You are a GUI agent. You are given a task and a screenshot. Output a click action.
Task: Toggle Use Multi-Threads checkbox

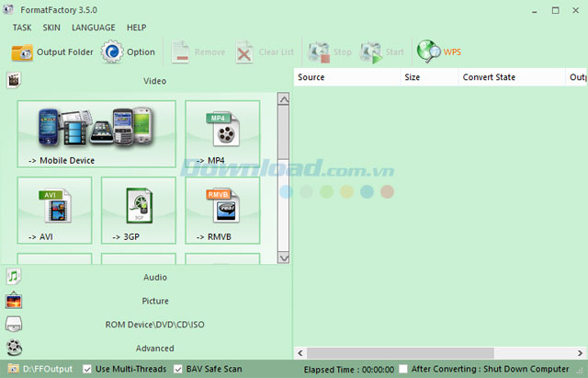coord(87,369)
